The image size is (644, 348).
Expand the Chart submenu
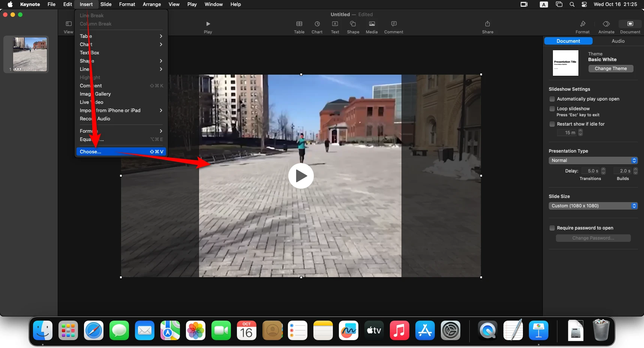click(x=121, y=44)
